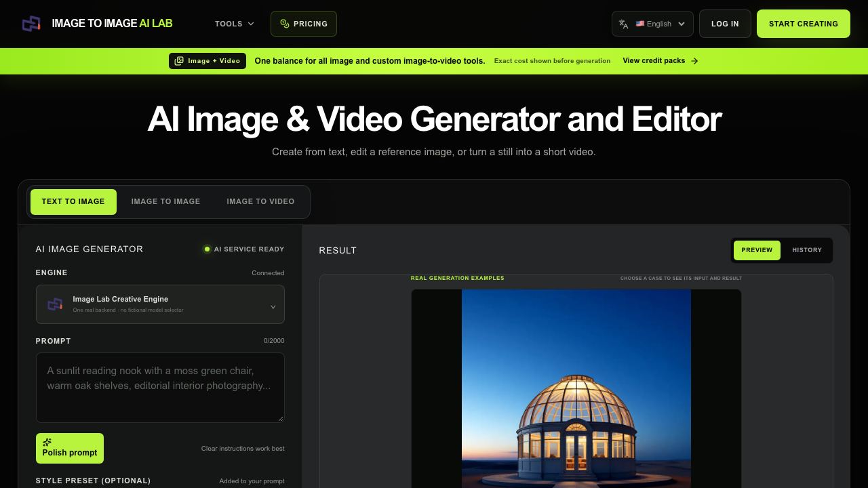Click the 'Connected' engine status text
This screenshot has width=868, height=488.
(x=268, y=273)
